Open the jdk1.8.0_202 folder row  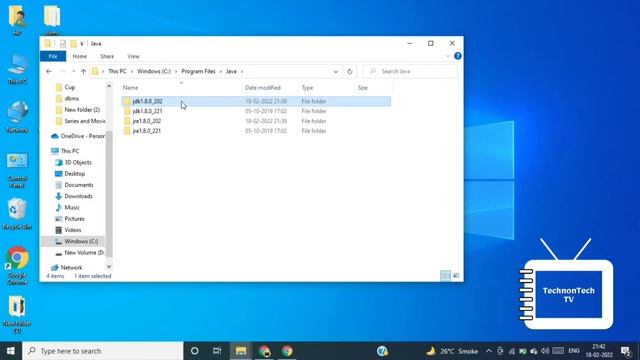(x=256, y=101)
